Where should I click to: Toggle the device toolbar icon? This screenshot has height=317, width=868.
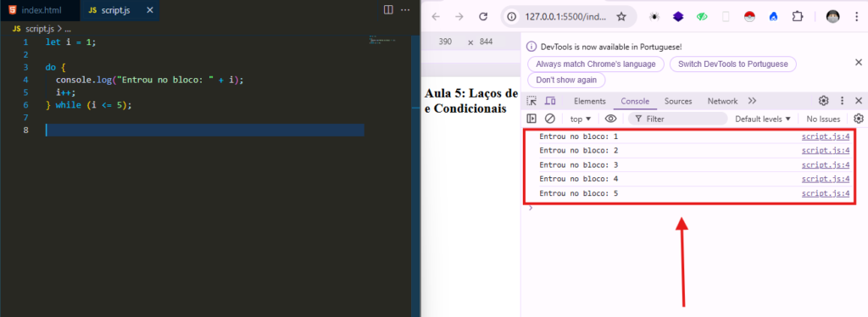(x=549, y=101)
